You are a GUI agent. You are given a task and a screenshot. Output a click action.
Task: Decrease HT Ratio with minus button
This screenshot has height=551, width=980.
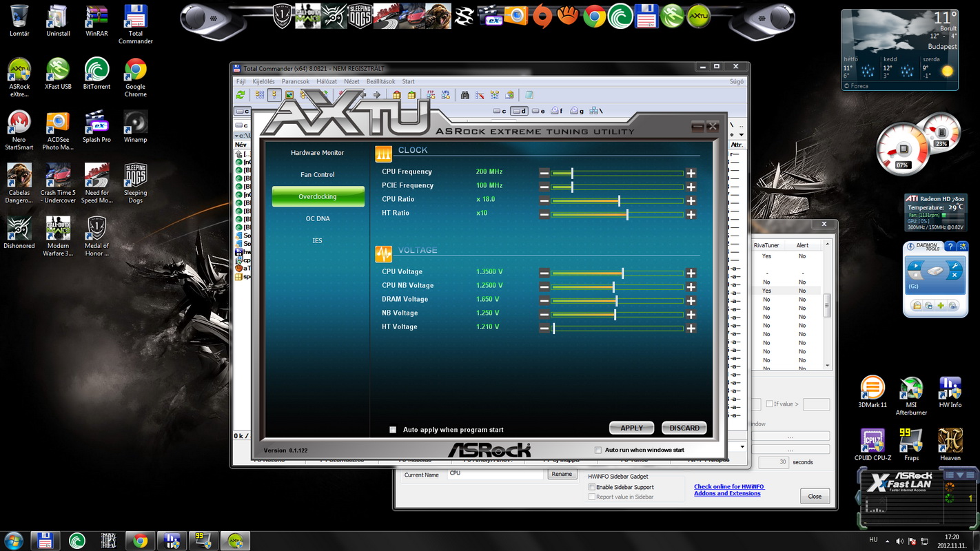(x=544, y=215)
